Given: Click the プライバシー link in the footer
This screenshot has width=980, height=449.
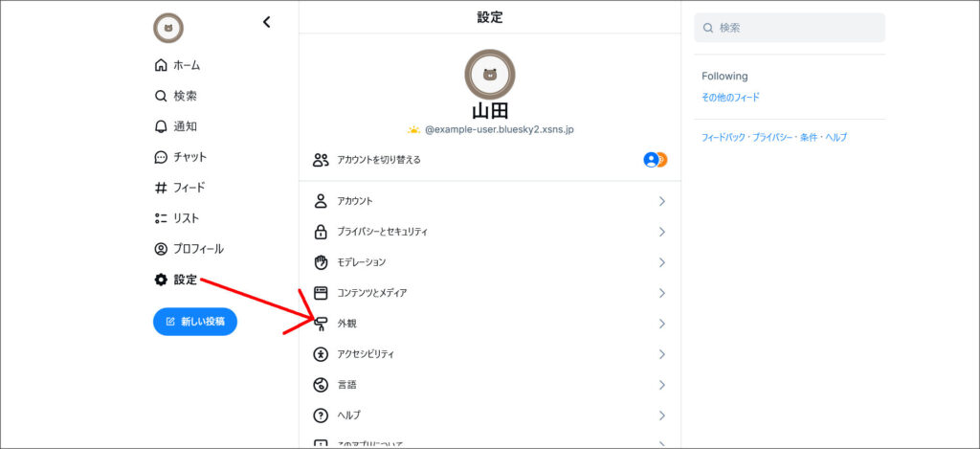Looking at the screenshot, I should [773, 138].
